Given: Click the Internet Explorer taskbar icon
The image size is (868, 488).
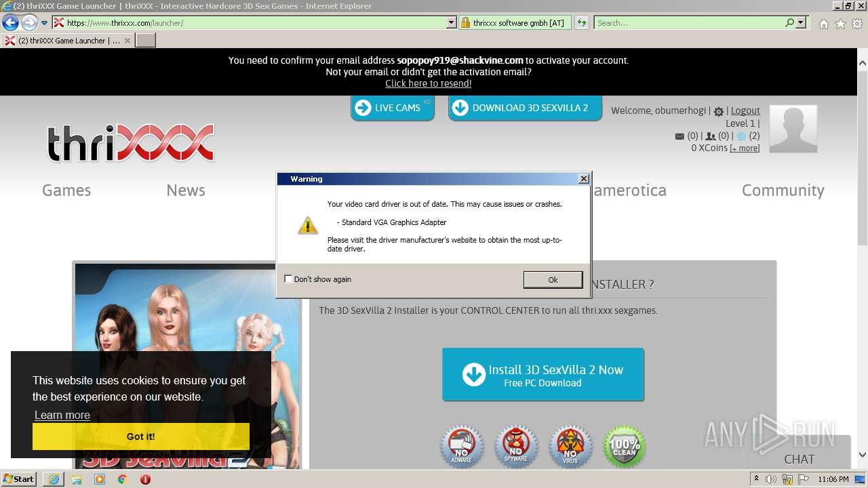Looking at the screenshot, I should [x=54, y=479].
